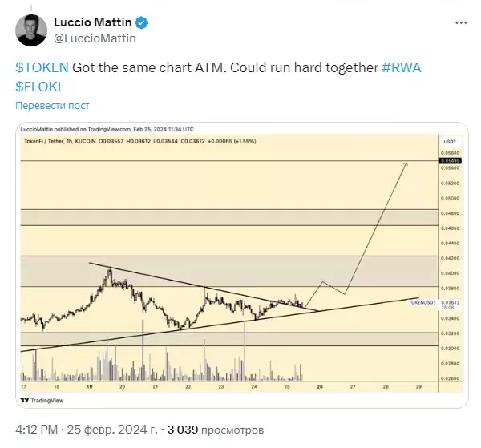Click the Перевести пост translate link
The height and width of the screenshot is (448, 481).
52,106
